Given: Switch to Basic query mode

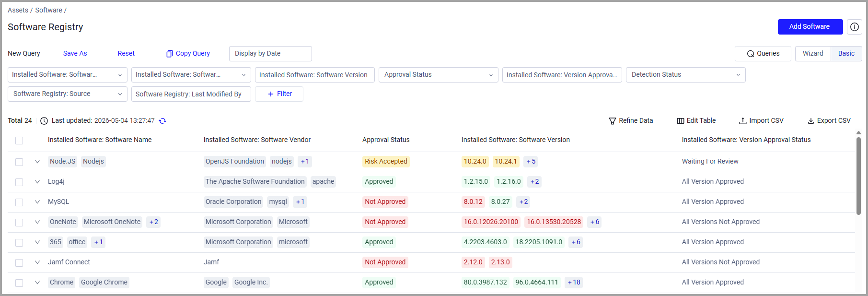Looking at the screenshot, I should (x=846, y=54).
